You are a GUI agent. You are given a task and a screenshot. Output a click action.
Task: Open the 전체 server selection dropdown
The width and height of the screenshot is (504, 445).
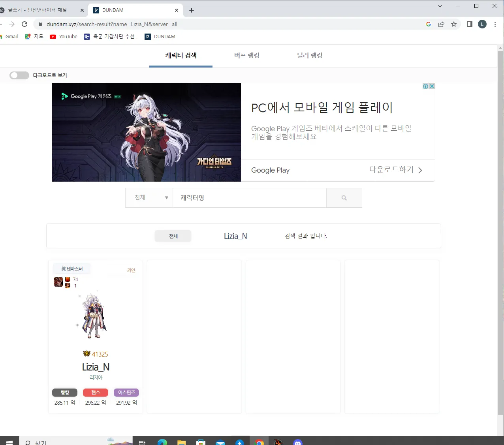pyautogui.click(x=149, y=197)
